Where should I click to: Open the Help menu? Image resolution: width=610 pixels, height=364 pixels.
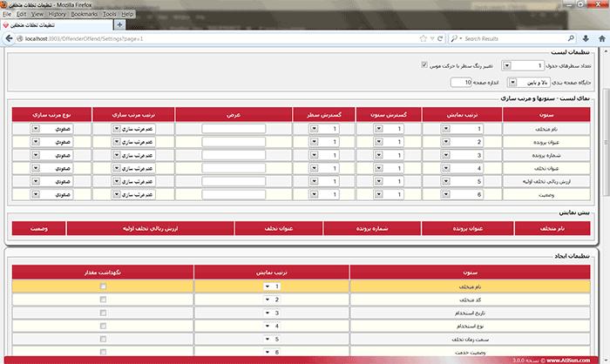[127, 14]
